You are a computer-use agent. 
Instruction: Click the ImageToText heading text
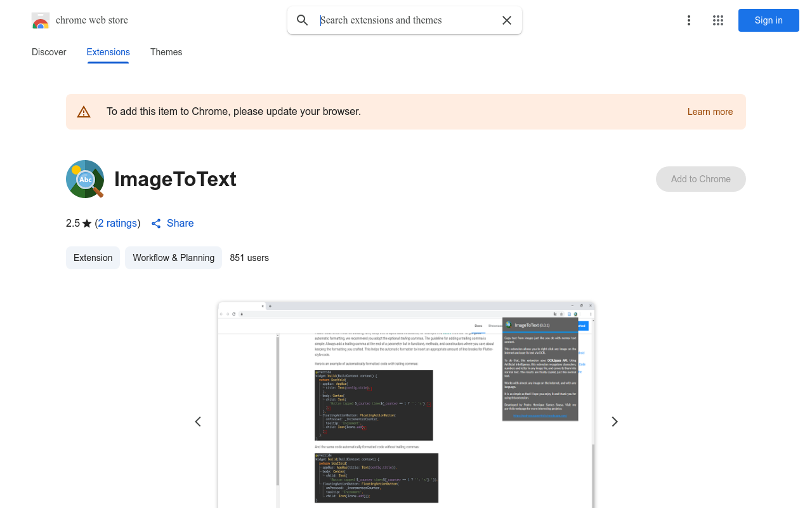tap(175, 179)
